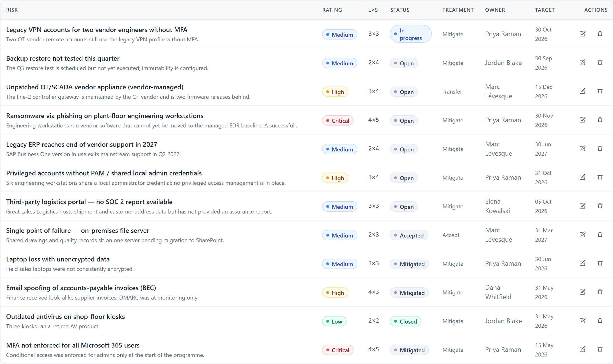This screenshot has height=364, width=613.
Task: Delete the Third-party logistics portal risk
Action: click(600, 206)
